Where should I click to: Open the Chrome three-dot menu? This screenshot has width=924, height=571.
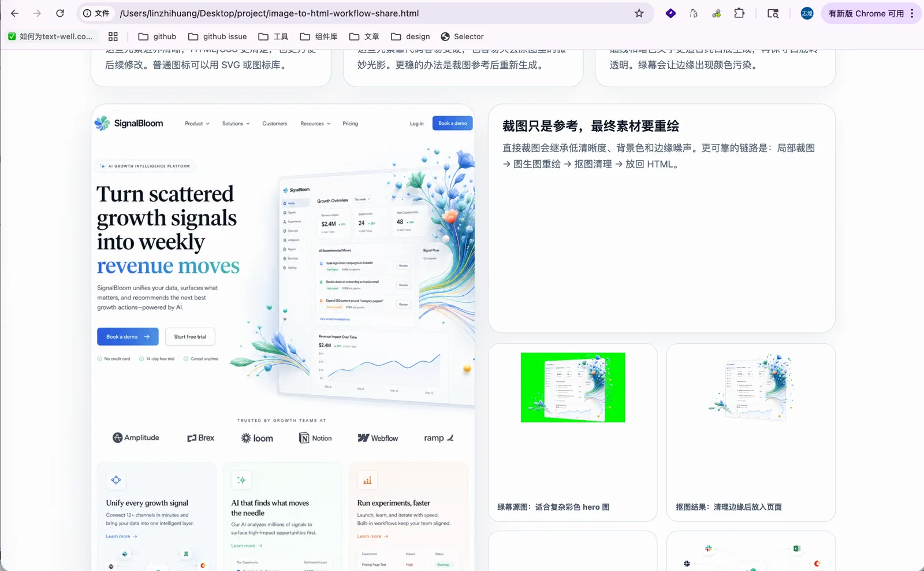pyautogui.click(x=912, y=13)
